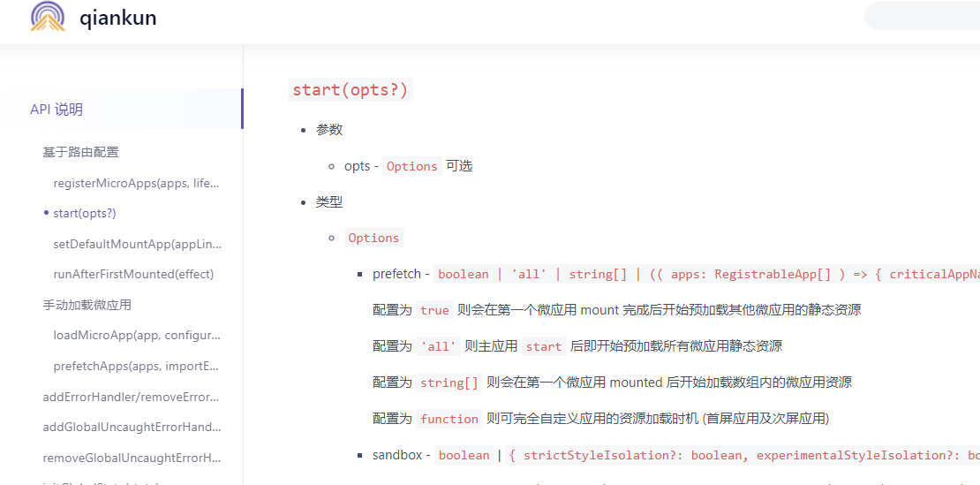The height and width of the screenshot is (485, 980).
Task: Click the 'all' code tag in description
Action: point(438,346)
